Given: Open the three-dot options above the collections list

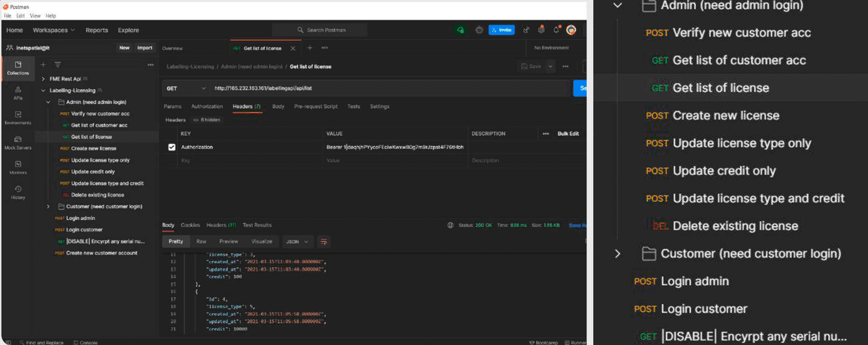Looking at the screenshot, I should [x=150, y=64].
